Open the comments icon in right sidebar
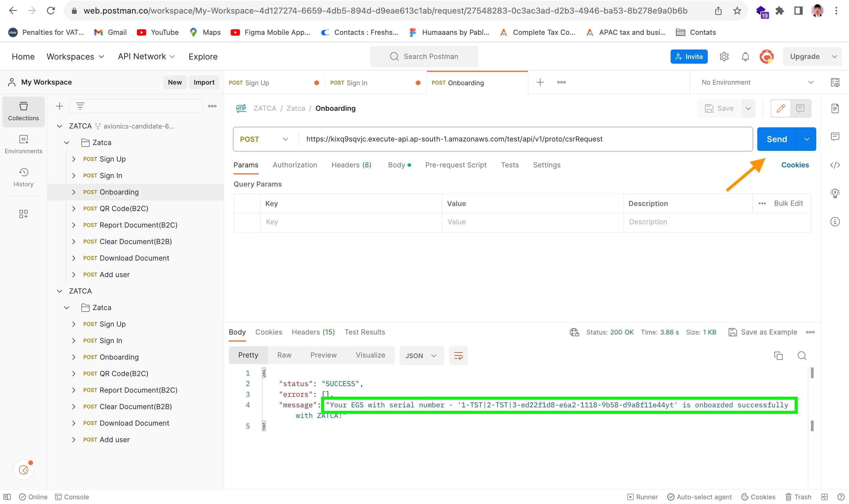 835,137
